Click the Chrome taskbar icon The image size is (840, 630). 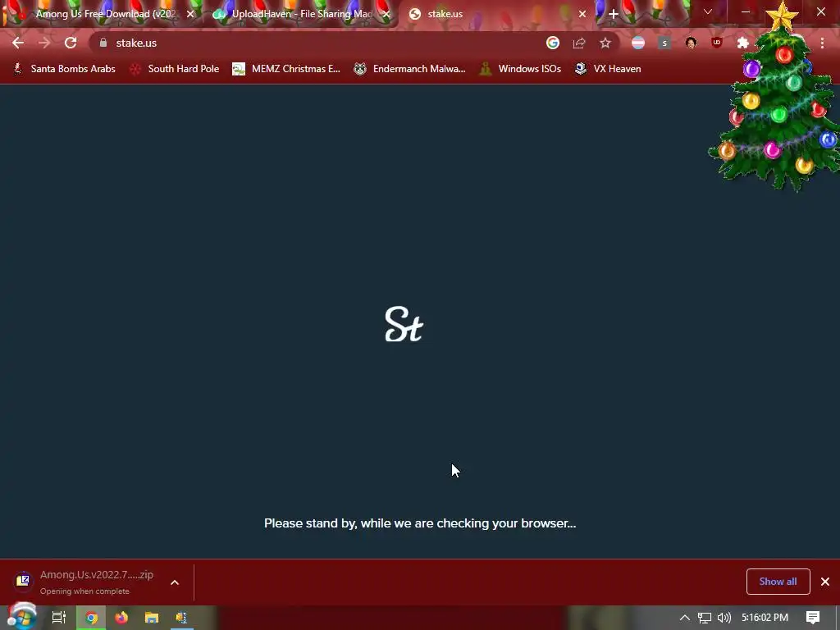[x=92, y=618]
